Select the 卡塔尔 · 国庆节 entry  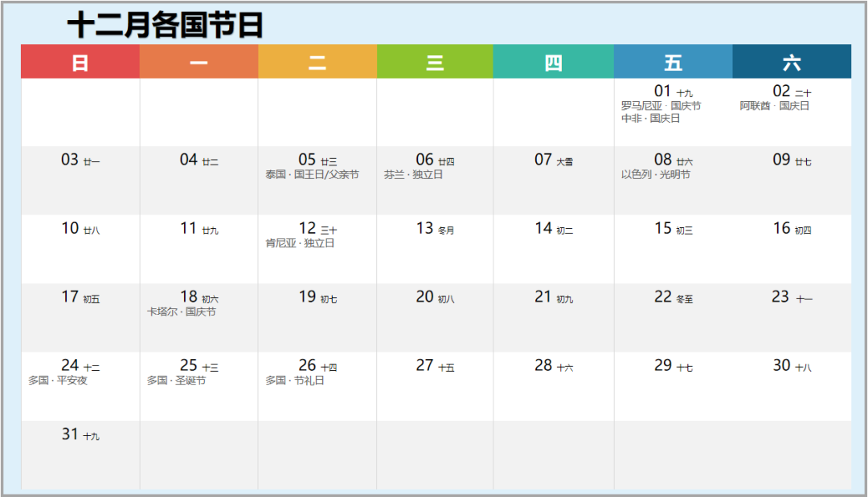(181, 312)
